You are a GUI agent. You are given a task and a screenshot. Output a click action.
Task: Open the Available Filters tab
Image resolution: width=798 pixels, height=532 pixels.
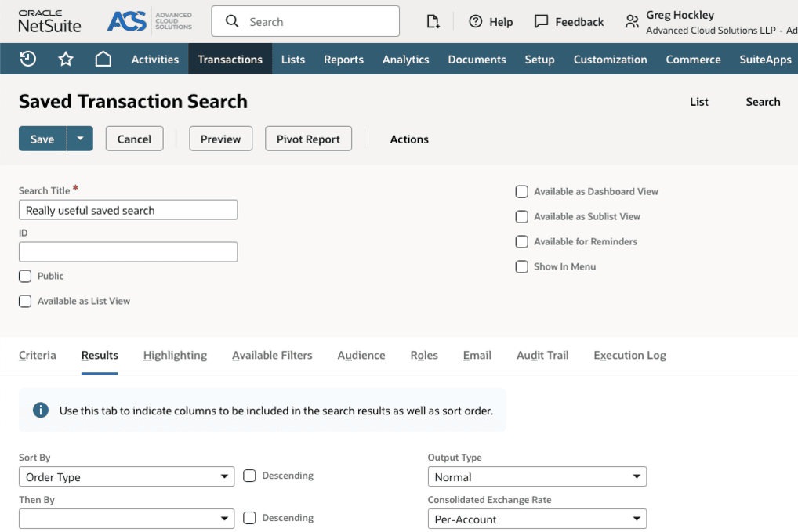point(272,355)
